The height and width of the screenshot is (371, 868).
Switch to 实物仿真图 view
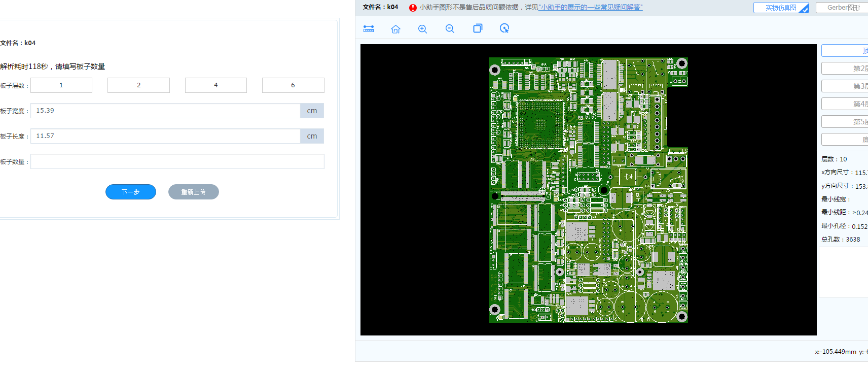[781, 8]
